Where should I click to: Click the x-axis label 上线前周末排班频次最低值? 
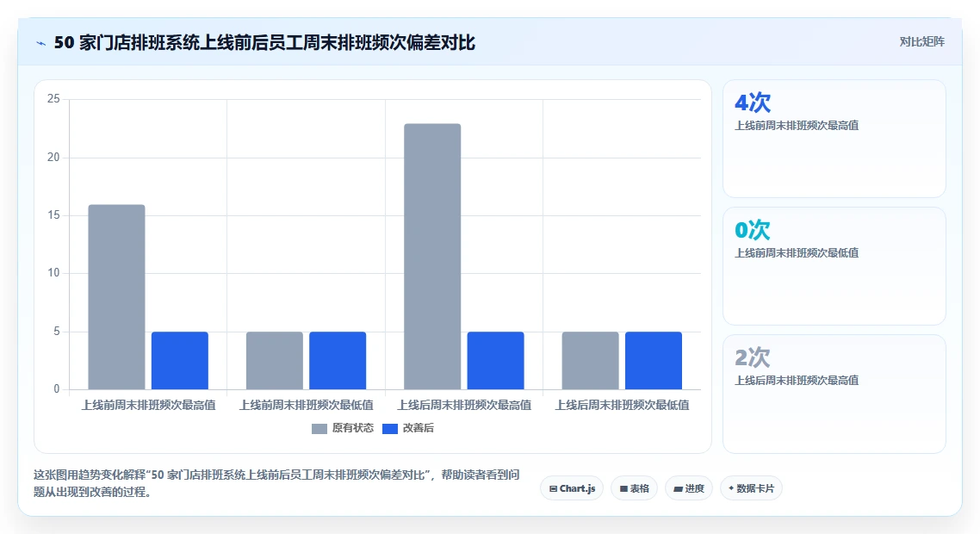(x=307, y=405)
